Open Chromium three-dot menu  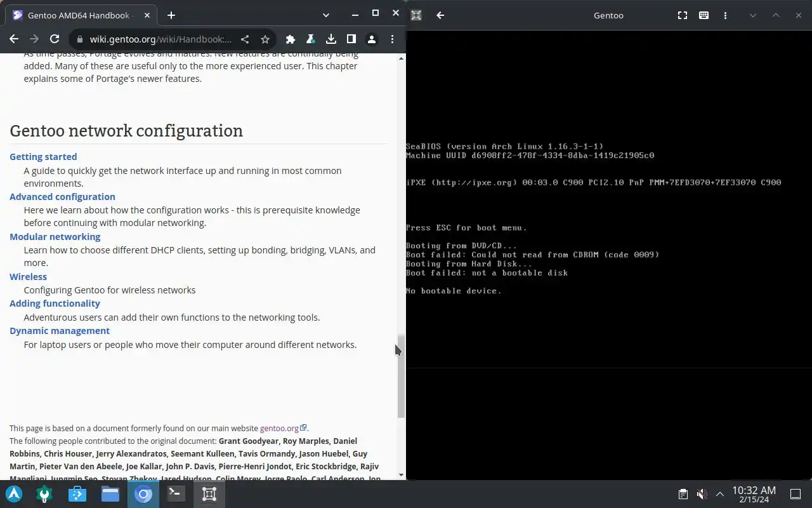pos(392,39)
